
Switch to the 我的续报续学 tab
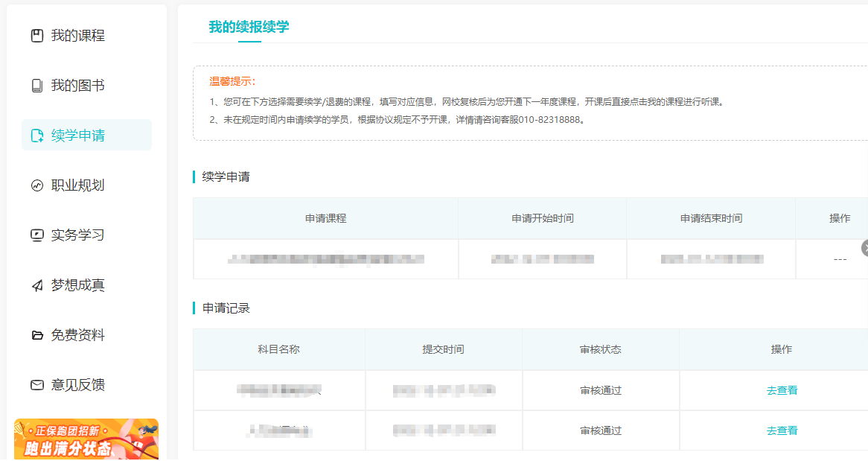click(249, 27)
